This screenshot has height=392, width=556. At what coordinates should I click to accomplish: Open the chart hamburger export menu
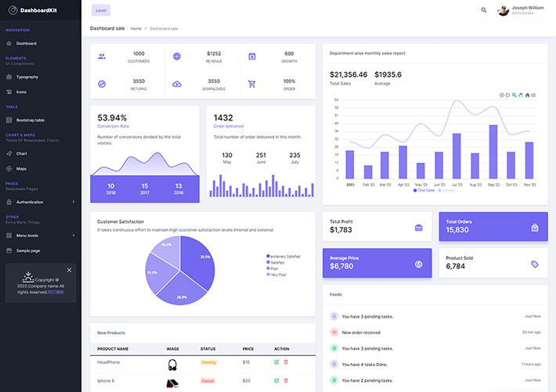pyautogui.click(x=533, y=95)
